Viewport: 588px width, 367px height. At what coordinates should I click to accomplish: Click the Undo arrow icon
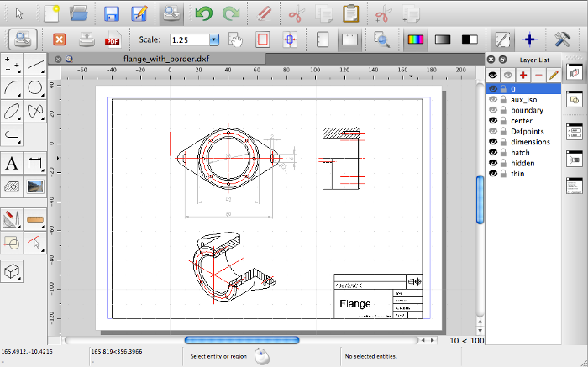coord(203,13)
